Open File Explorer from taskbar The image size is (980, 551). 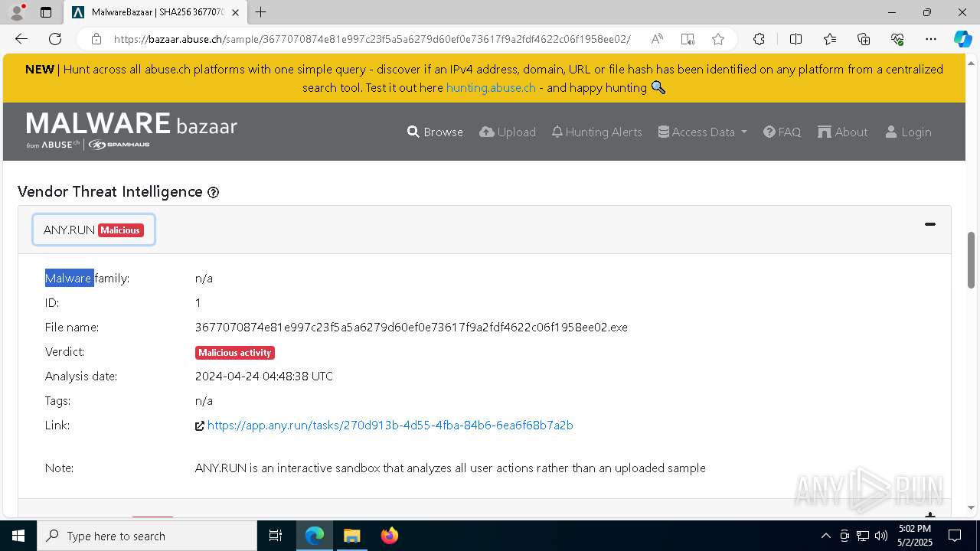pyautogui.click(x=351, y=536)
